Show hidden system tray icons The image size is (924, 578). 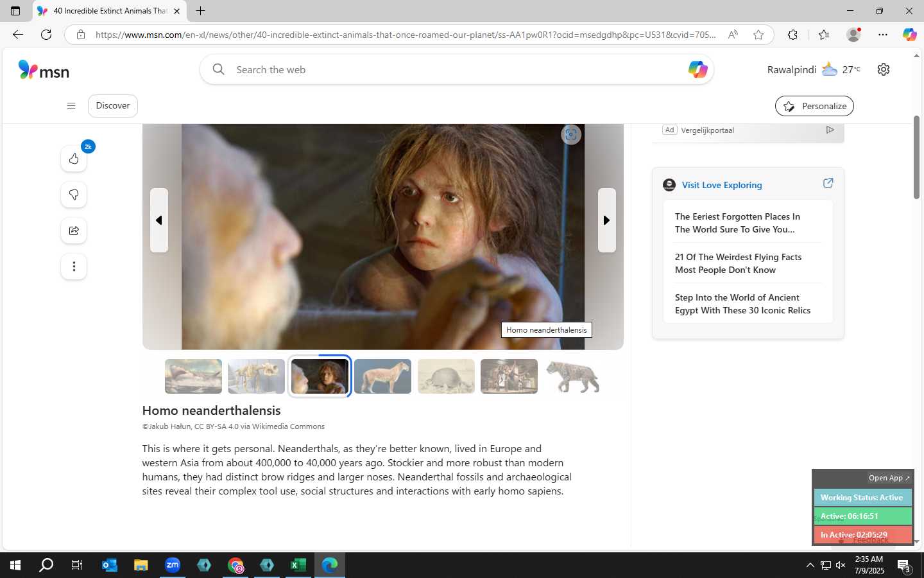pos(810,565)
